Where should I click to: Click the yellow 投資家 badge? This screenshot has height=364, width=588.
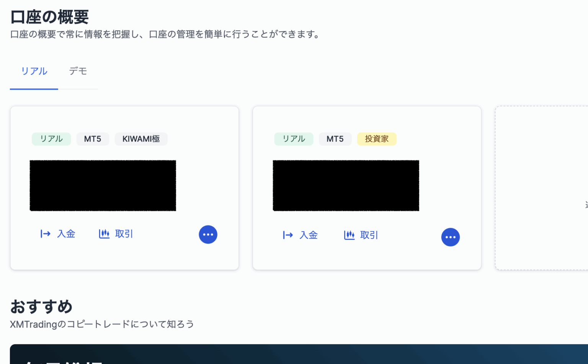[x=377, y=139]
